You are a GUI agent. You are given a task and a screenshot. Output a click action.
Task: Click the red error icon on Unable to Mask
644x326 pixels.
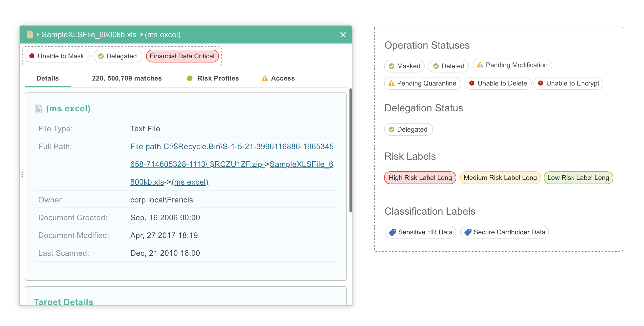(32, 56)
